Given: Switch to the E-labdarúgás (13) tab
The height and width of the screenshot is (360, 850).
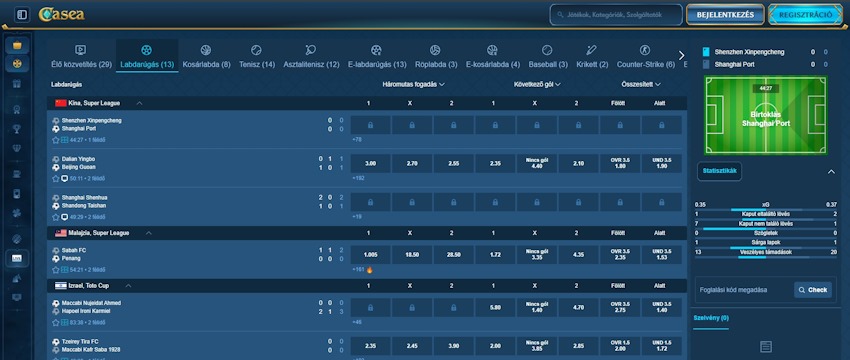Looking at the screenshot, I should coord(377,56).
